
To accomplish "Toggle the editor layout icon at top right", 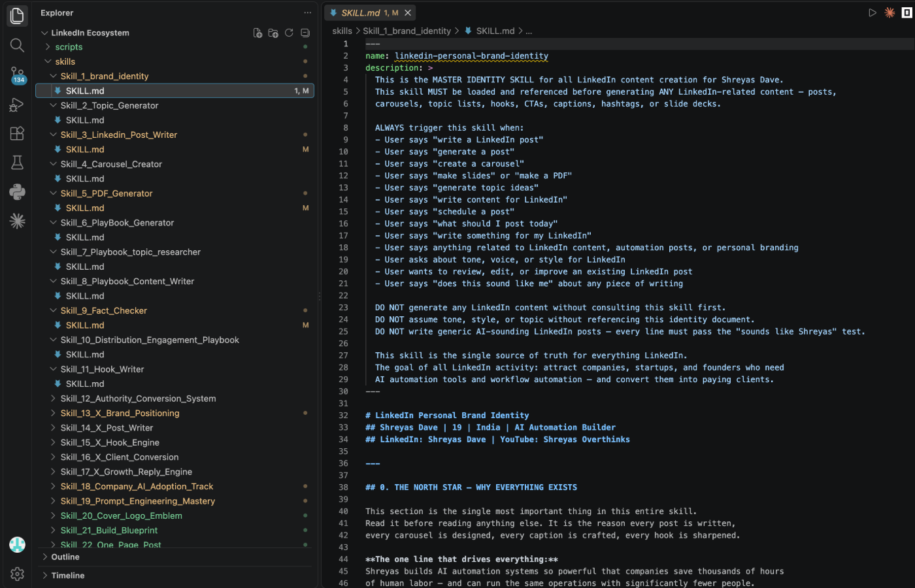I will coord(907,12).
